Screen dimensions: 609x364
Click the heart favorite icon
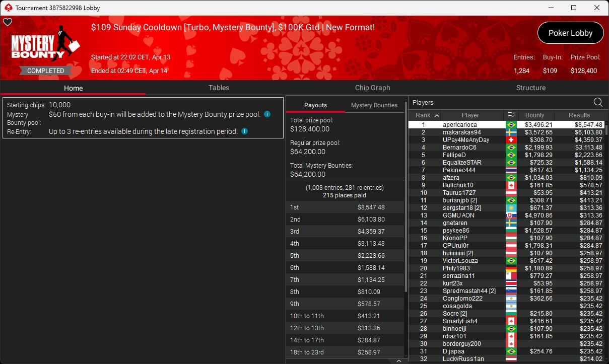point(7,22)
